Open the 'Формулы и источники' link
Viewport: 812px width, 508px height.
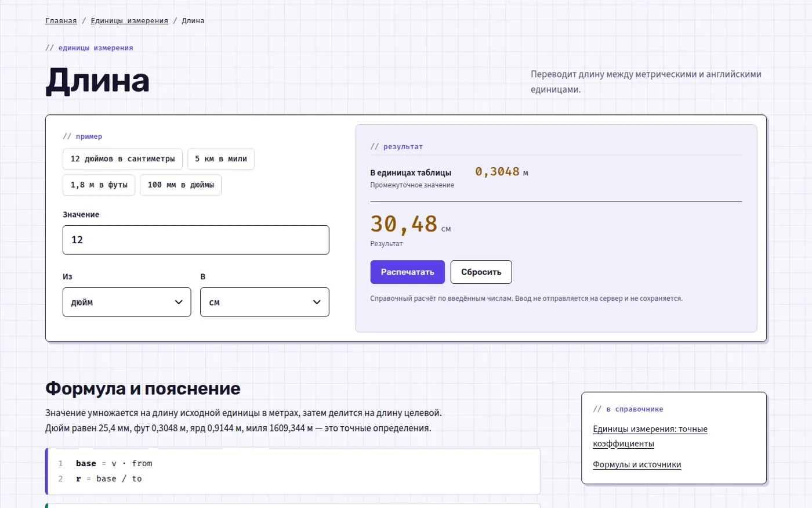click(637, 464)
